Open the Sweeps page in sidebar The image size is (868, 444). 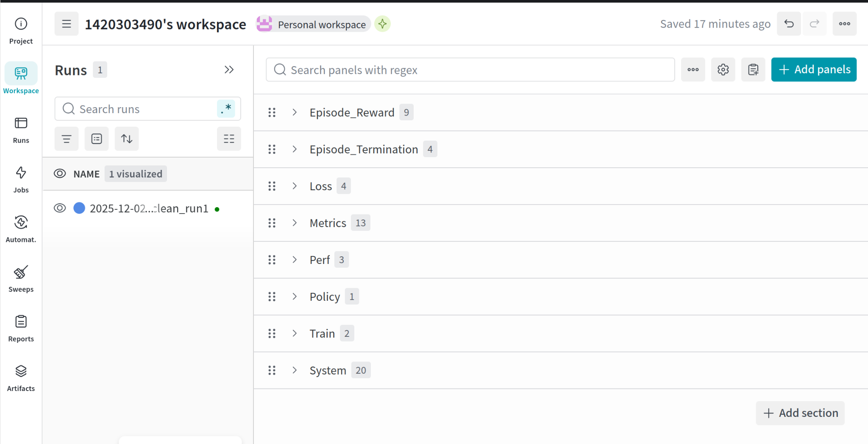pyautogui.click(x=21, y=279)
